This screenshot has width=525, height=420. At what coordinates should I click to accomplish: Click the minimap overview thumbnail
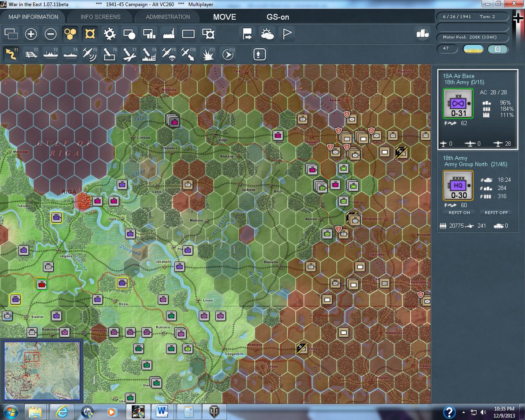42,371
